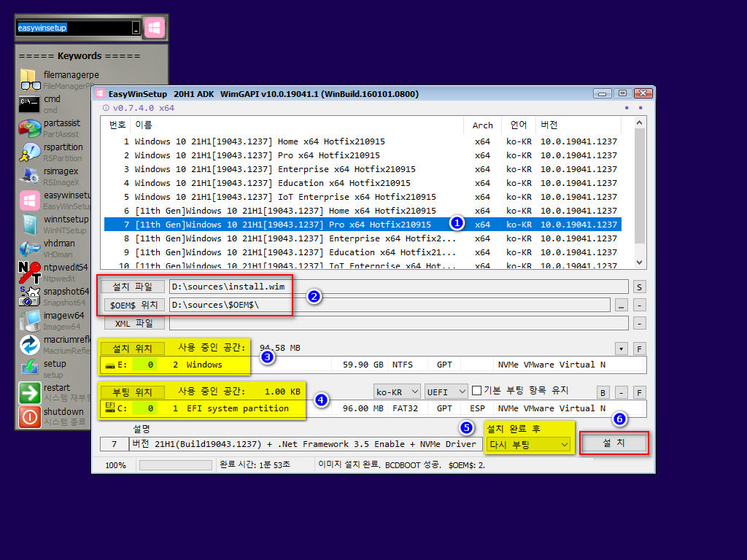747x560 pixels.
Task: Open the rsimagex imaging tool icon
Action: (x=29, y=176)
